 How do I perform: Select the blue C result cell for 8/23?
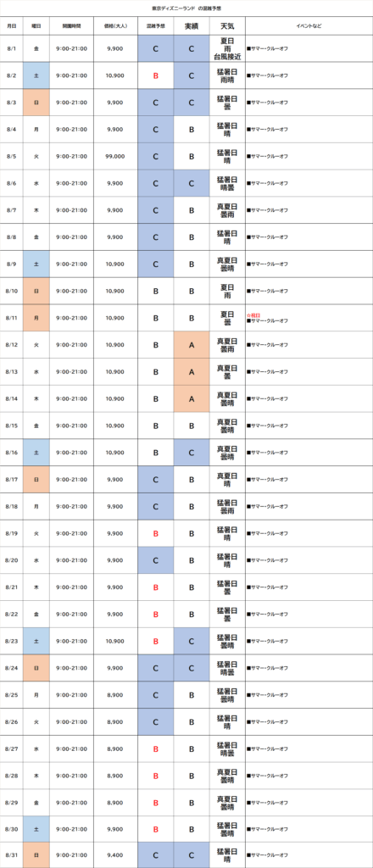[x=192, y=641]
